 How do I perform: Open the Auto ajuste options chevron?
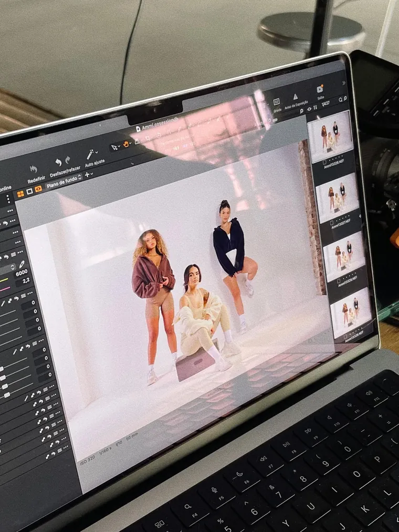97,153
